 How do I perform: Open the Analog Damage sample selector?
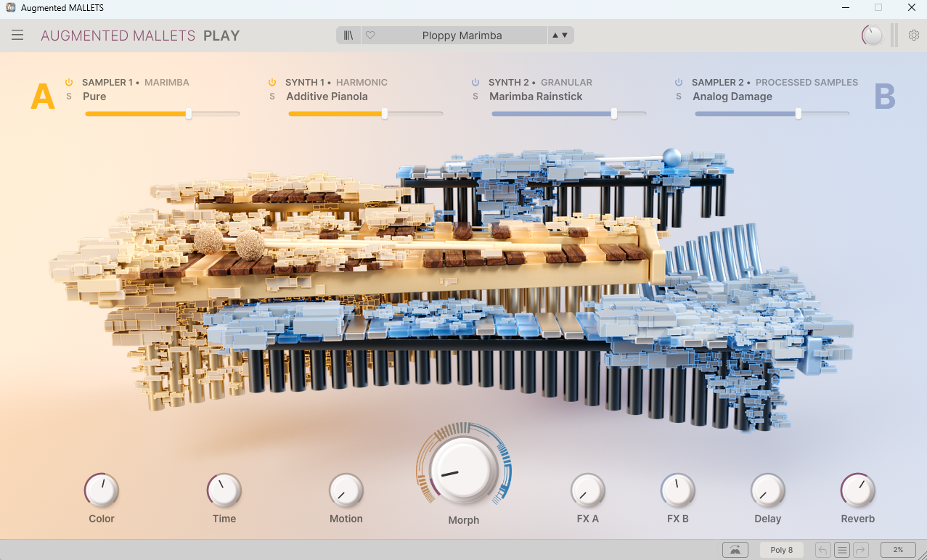[732, 96]
